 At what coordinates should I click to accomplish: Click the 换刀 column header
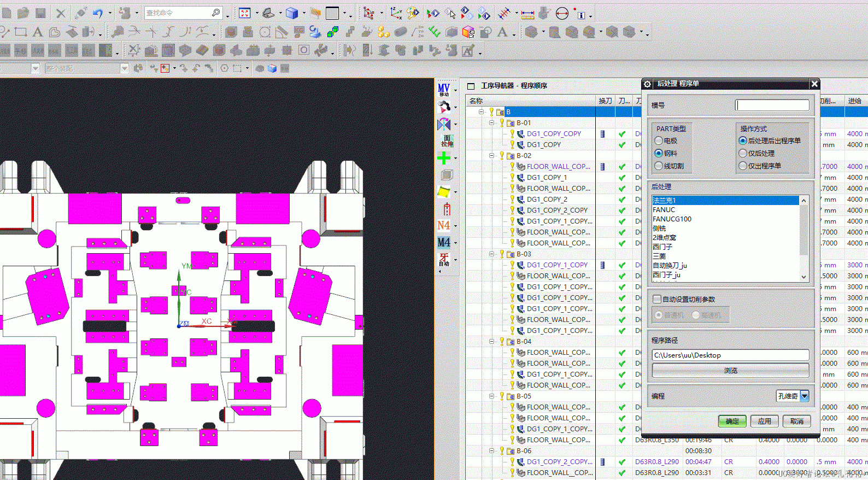pos(605,101)
